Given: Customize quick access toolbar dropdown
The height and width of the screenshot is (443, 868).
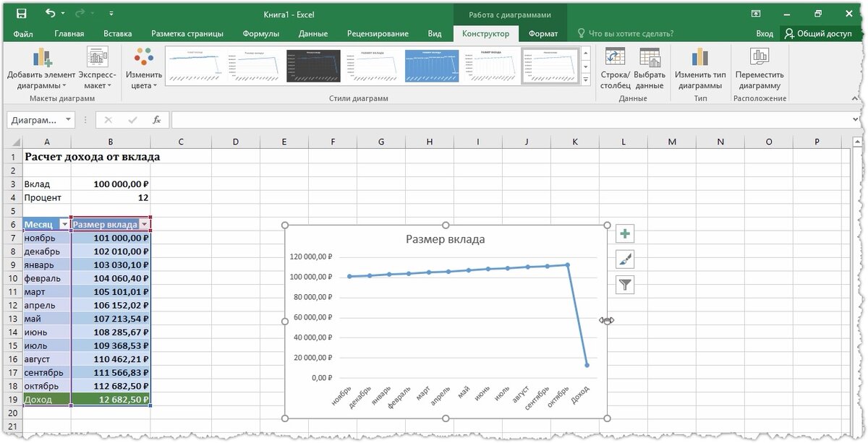Looking at the screenshot, I should (111, 14).
